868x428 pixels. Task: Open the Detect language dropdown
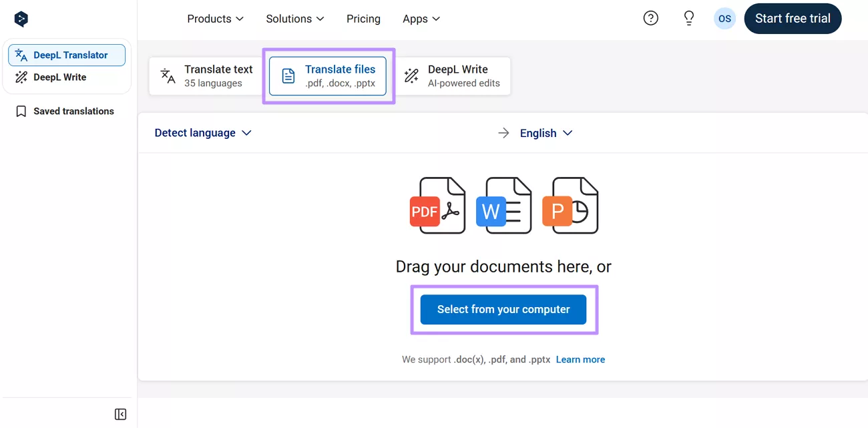pyautogui.click(x=202, y=133)
